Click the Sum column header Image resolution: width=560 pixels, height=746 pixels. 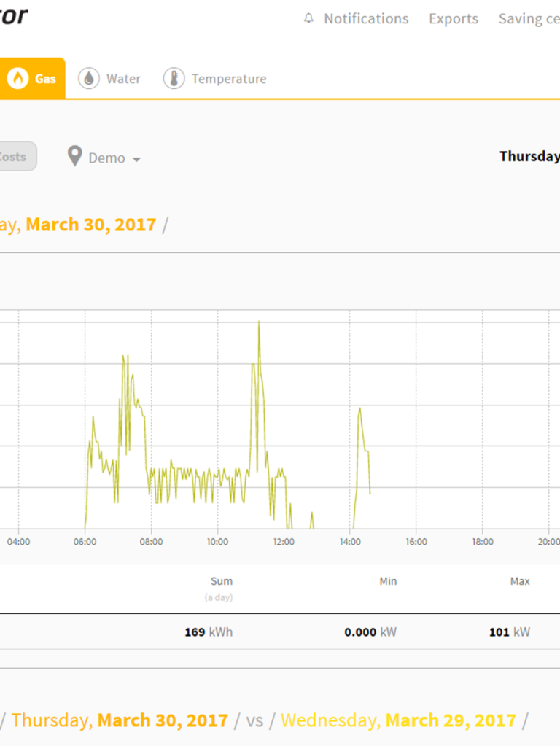coord(222,581)
